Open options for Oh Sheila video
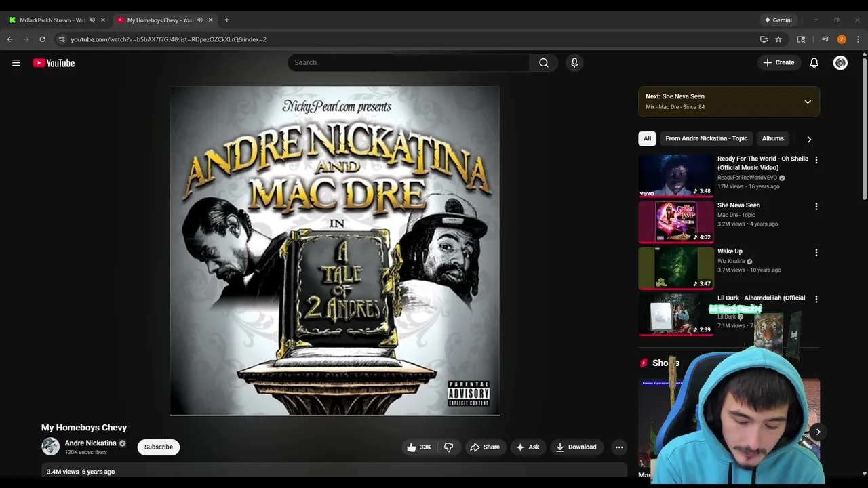 point(816,160)
